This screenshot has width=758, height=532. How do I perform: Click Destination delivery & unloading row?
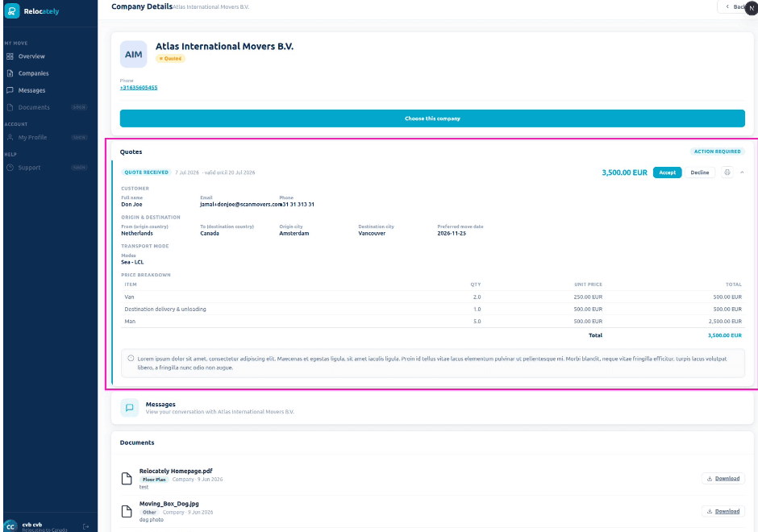click(x=432, y=310)
